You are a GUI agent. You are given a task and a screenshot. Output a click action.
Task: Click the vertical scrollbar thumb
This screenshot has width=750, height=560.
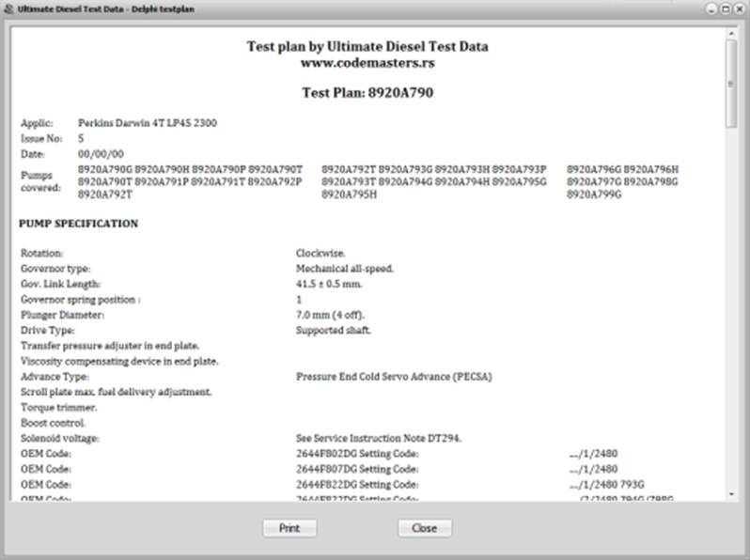pyautogui.click(x=731, y=84)
